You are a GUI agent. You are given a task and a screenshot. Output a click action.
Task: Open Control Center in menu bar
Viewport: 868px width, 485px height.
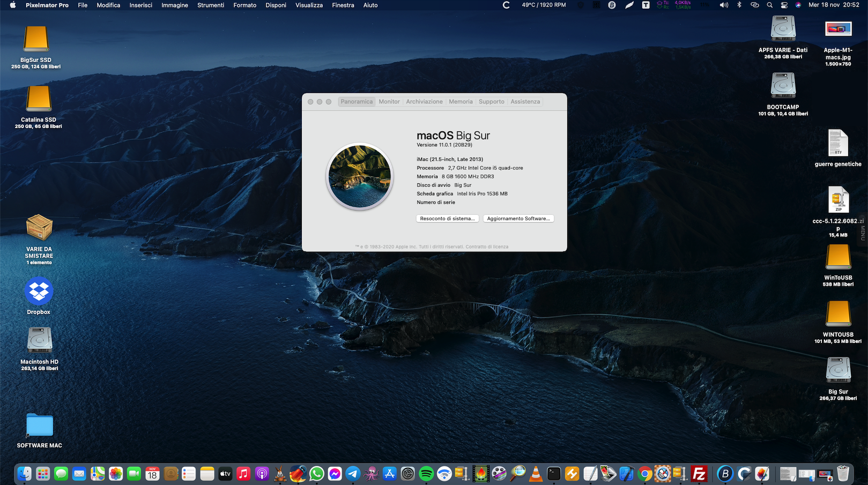click(784, 5)
